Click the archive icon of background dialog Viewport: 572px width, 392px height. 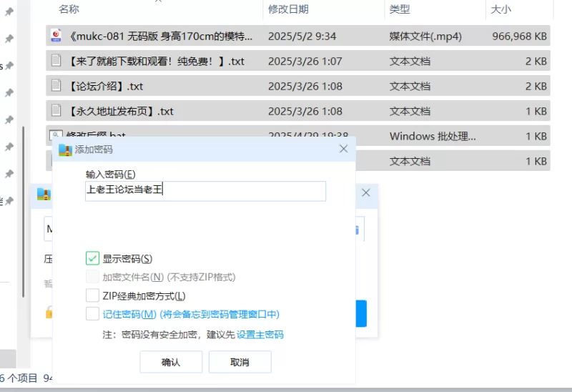click(44, 193)
